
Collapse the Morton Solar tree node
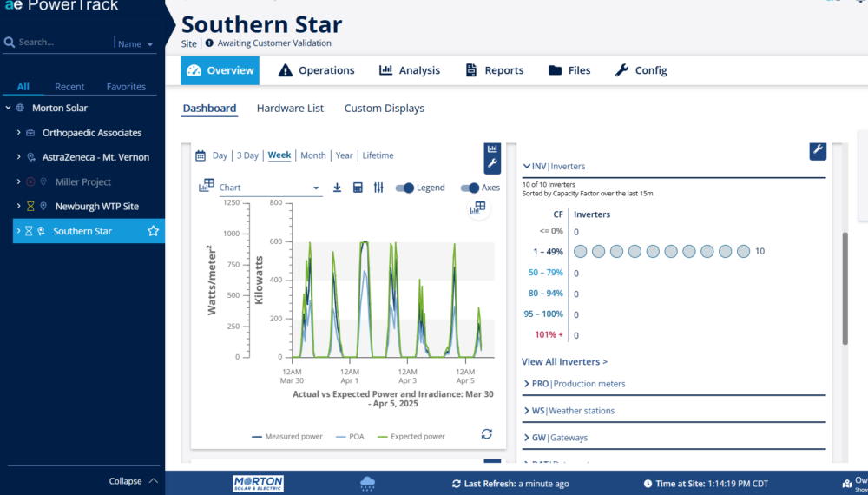tap(8, 108)
